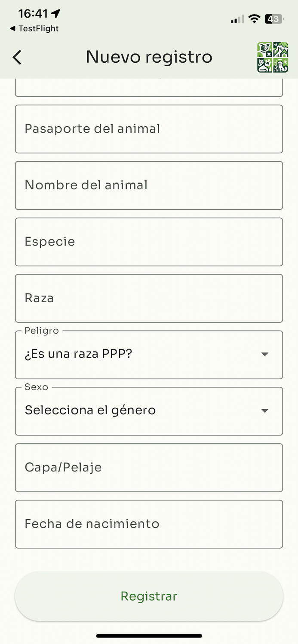The height and width of the screenshot is (644, 298).
Task: Tap the Peligro field's dropdown arrow
Action: tap(265, 355)
